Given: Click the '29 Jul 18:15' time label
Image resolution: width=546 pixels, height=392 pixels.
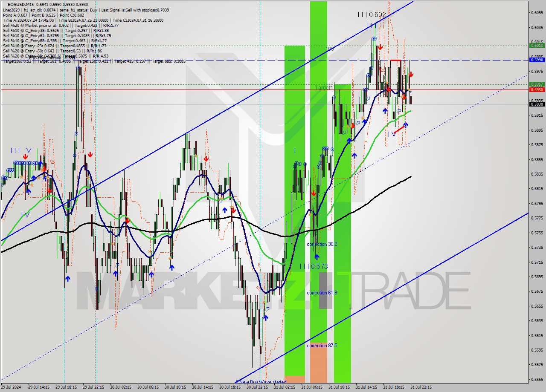Looking at the screenshot, I should tap(67, 387).
